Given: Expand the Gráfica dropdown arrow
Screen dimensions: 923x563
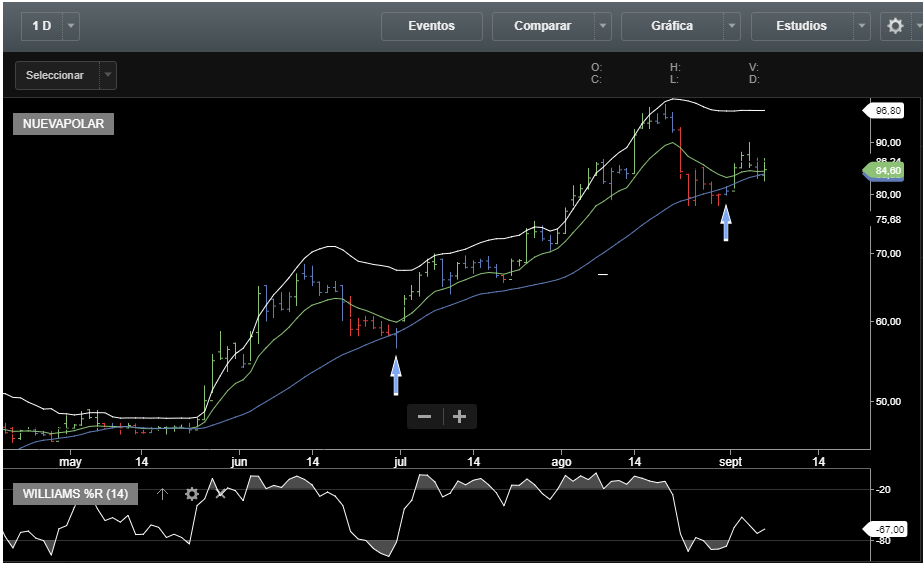Looking at the screenshot, I should [x=732, y=26].
